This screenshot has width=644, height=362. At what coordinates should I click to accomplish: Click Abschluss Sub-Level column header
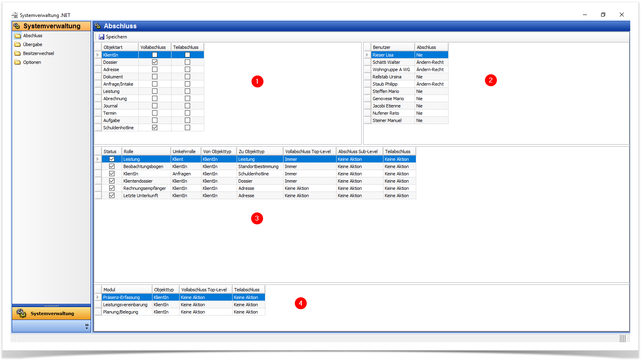pos(359,152)
